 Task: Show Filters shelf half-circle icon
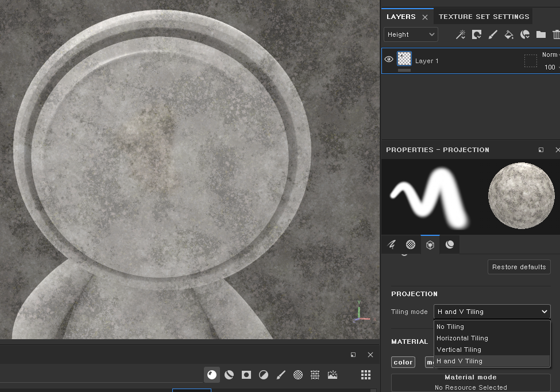(264, 375)
